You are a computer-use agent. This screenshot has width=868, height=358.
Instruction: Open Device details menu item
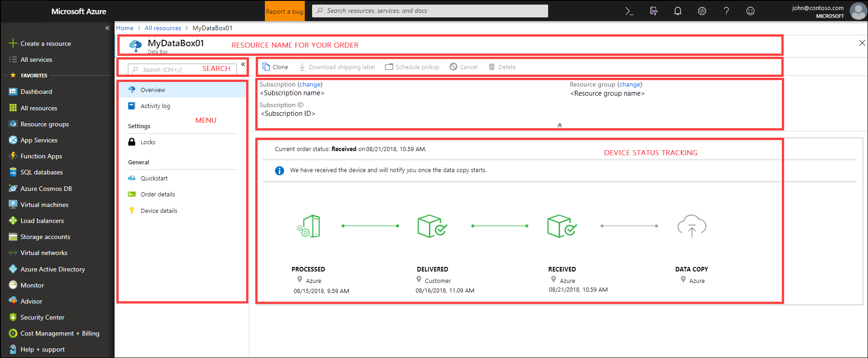pyautogui.click(x=159, y=211)
